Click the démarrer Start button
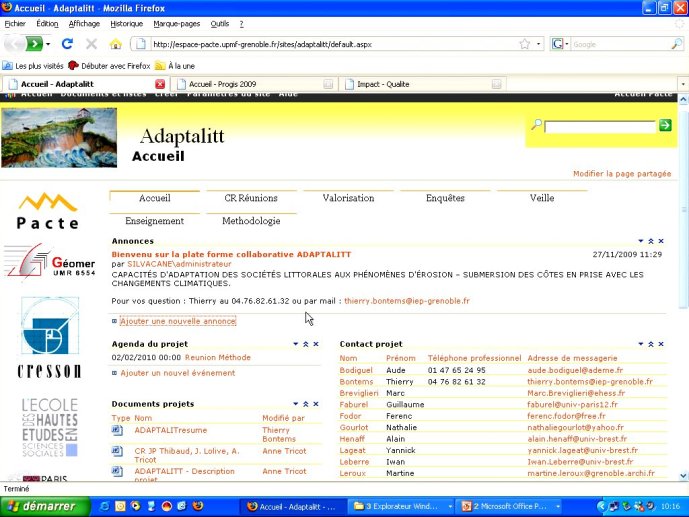The width and height of the screenshot is (689, 517). (44, 506)
